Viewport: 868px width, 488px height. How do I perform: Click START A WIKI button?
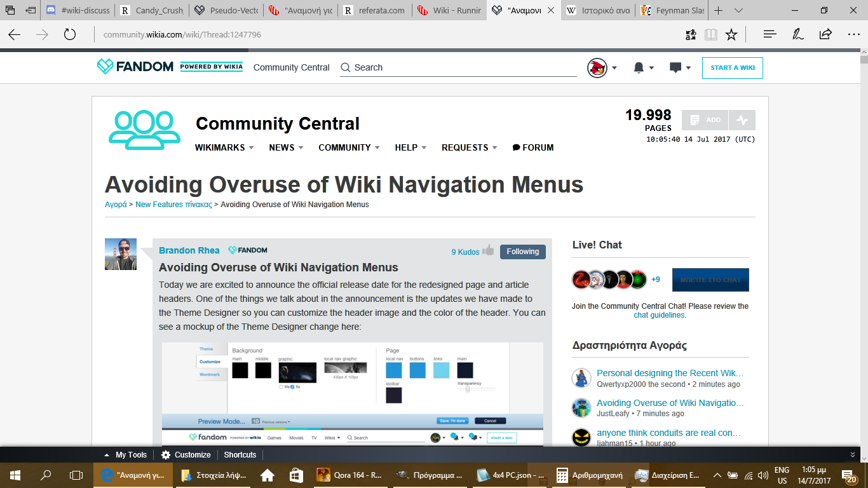[x=733, y=67]
